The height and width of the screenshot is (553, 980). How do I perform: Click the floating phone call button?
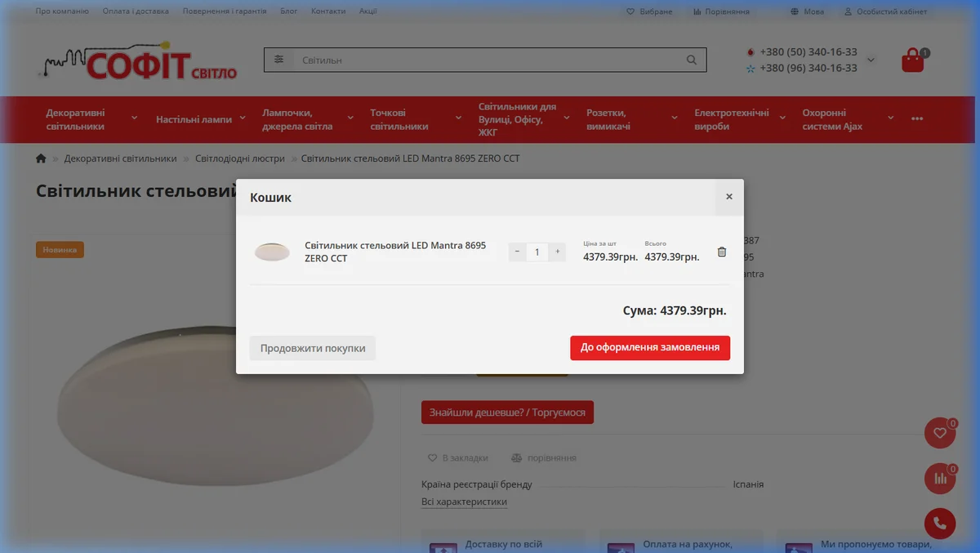click(x=939, y=524)
